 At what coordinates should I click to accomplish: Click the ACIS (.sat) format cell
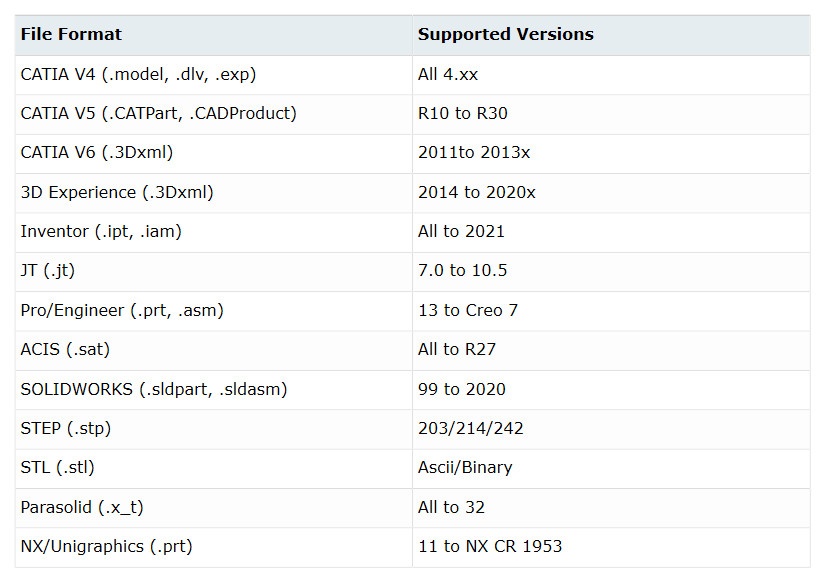coord(65,350)
